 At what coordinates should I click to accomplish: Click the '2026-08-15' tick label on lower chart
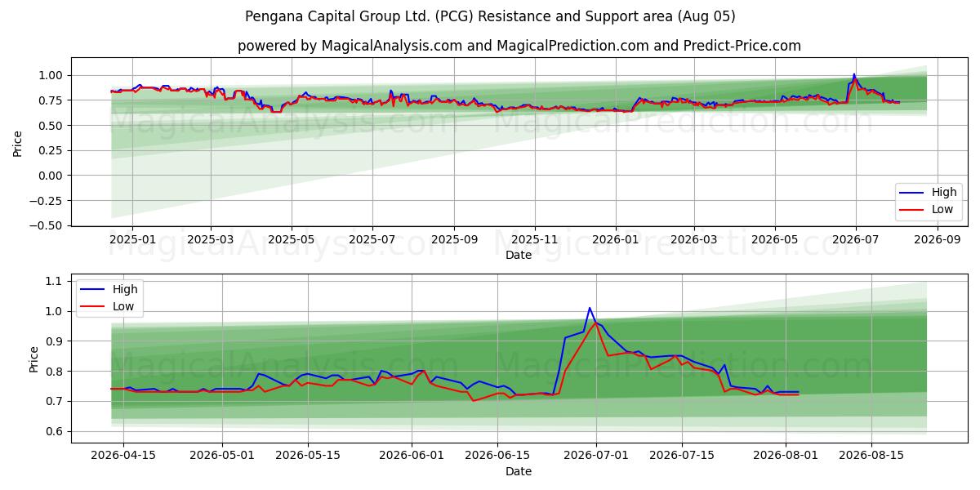(x=872, y=457)
